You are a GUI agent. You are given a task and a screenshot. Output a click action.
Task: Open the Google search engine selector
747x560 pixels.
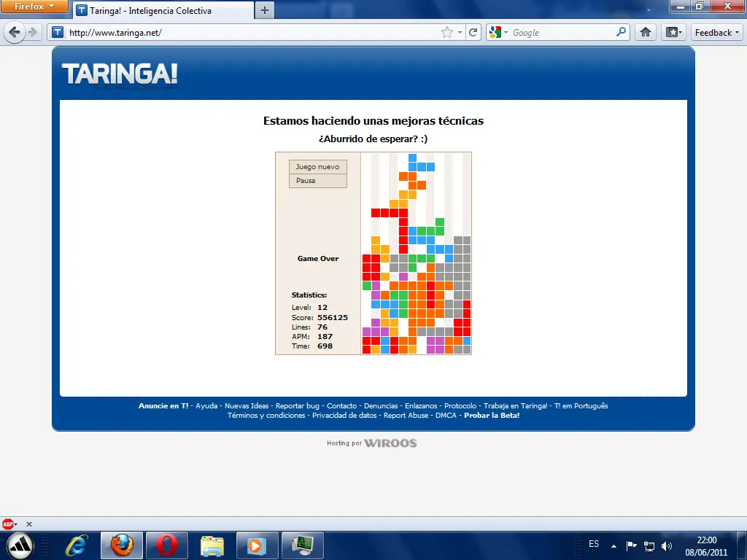[499, 32]
